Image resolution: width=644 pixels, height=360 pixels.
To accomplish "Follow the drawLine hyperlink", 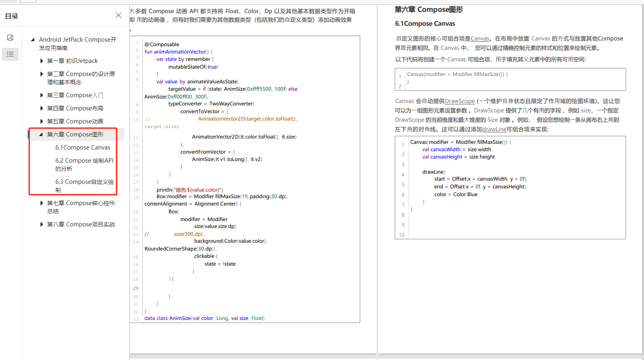I will pyautogui.click(x=494, y=129).
